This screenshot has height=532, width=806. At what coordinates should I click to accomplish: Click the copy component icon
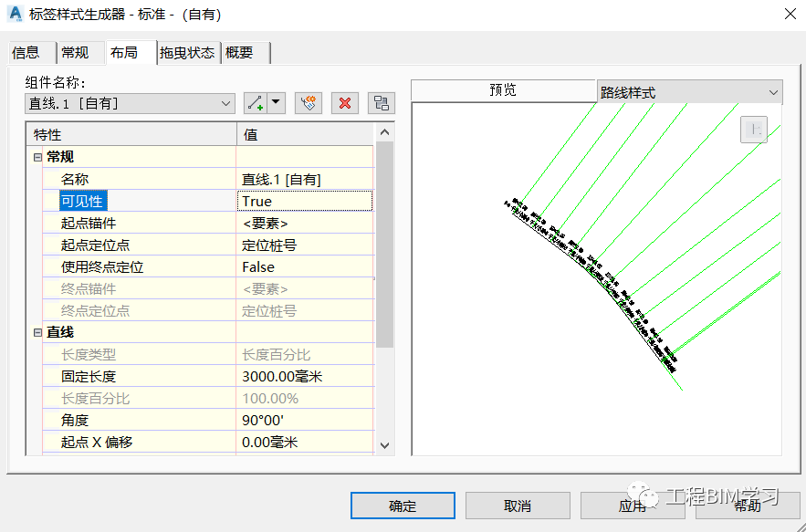(x=309, y=103)
